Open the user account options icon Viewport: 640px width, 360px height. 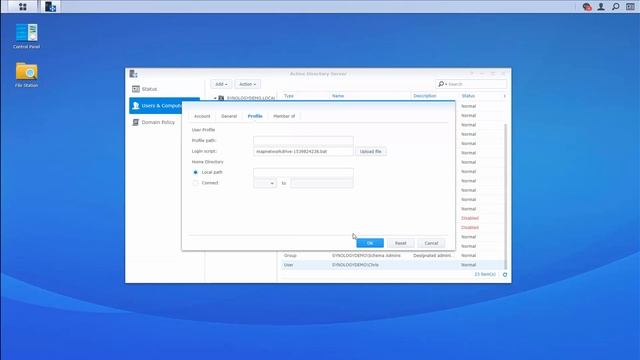(601, 7)
